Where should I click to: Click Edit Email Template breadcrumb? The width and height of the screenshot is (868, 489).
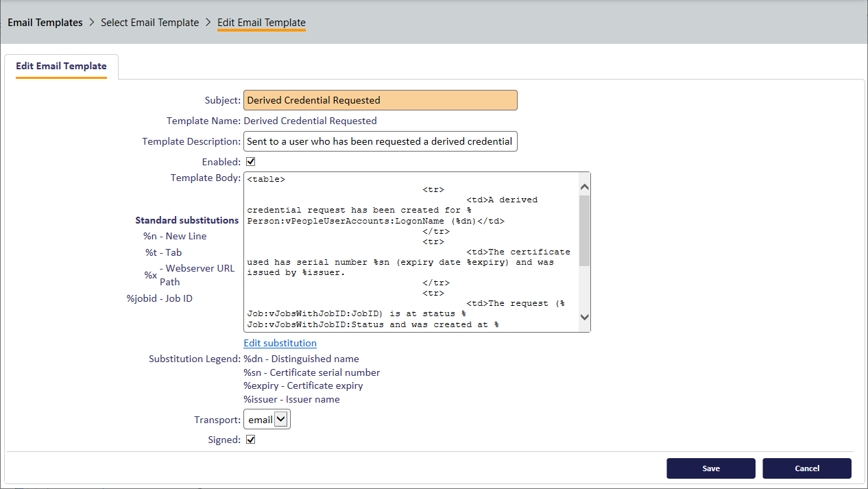(x=261, y=23)
